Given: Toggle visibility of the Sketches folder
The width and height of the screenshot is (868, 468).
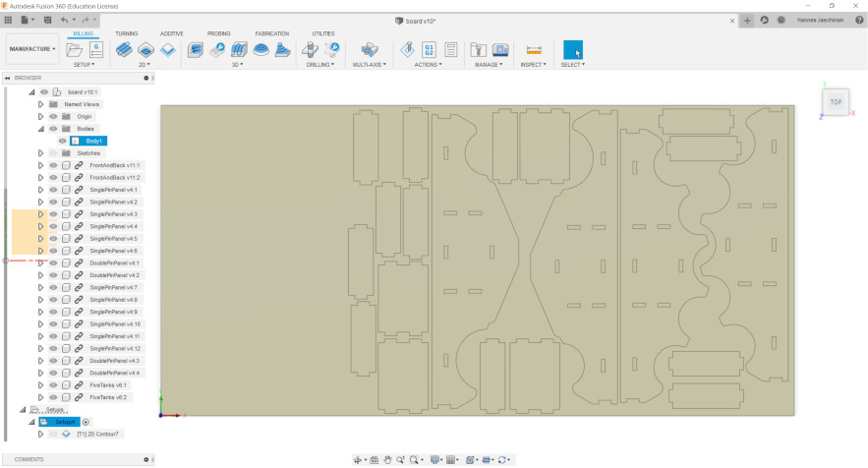Looking at the screenshot, I should 53,152.
